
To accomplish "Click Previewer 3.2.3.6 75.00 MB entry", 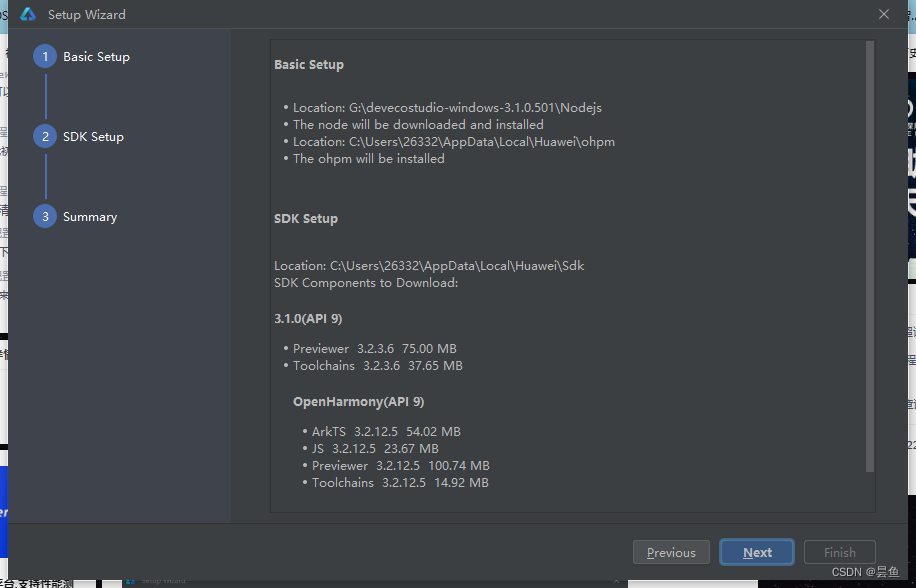I will [374, 349].
